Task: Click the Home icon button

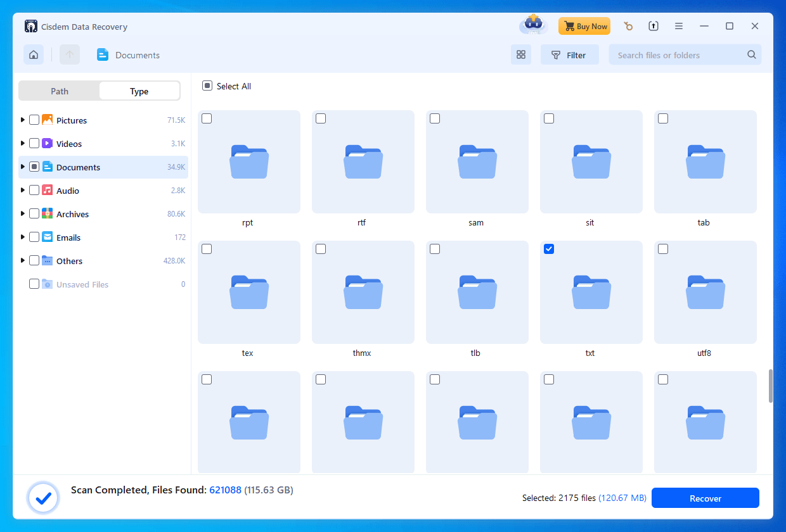Action: [34, 55]
